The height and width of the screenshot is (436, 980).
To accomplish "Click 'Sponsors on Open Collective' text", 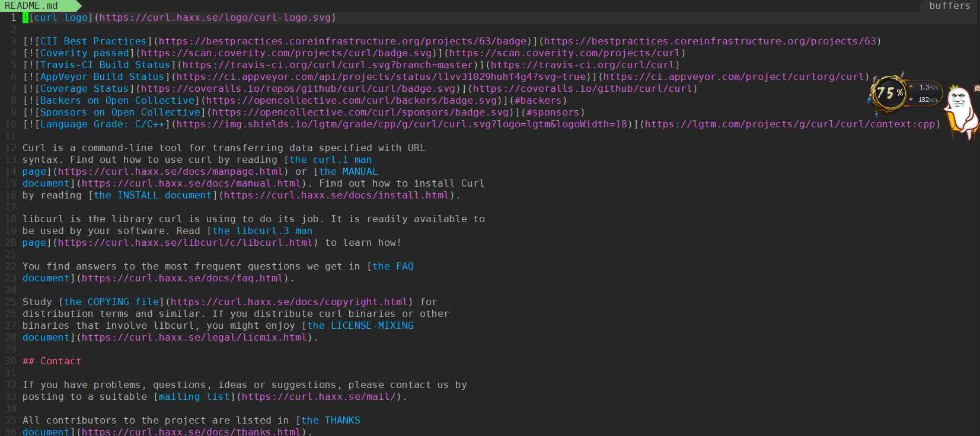I will coord(120,112).
